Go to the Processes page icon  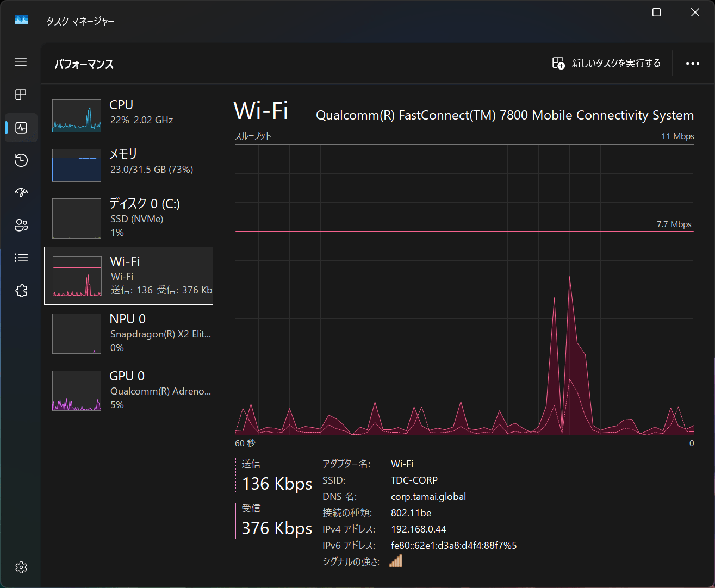click(21, 95)
